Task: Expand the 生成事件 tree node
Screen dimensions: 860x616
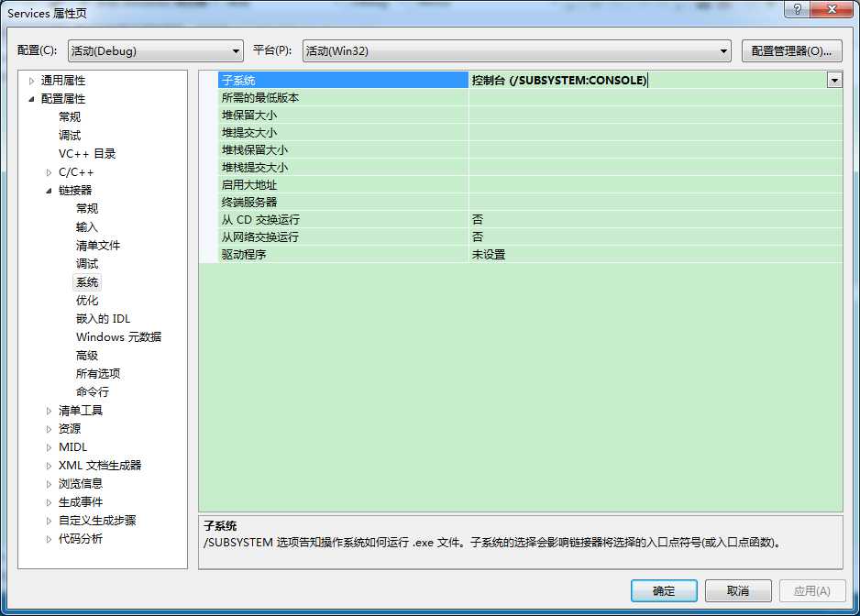Action: (x=49, y=502)
